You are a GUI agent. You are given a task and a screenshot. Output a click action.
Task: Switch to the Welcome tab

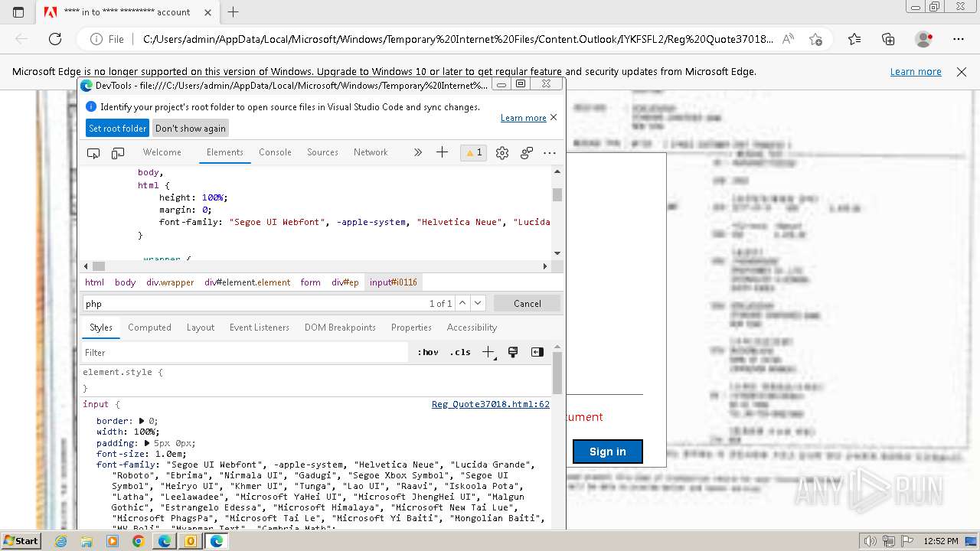[x=162, y=152]
